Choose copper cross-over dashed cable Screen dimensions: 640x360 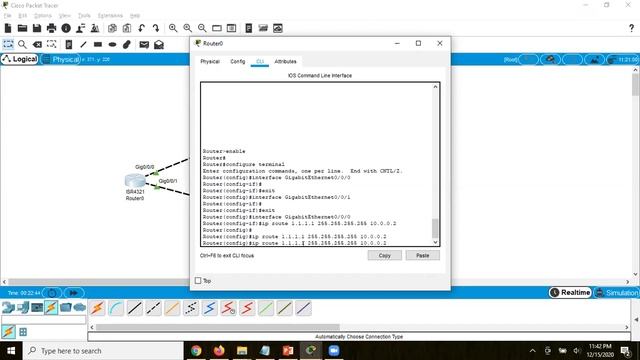click(x=153, y=308)
